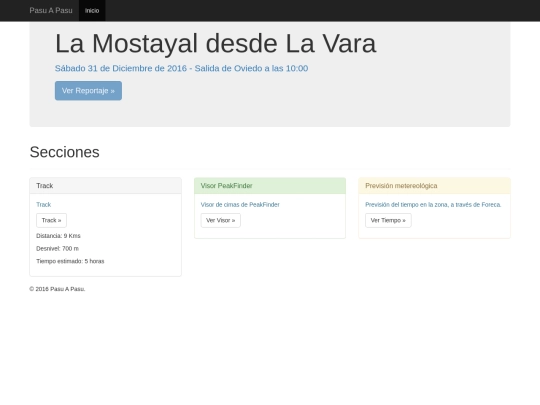
Task: Click the 'Tiempo estimado: 5 horas' text
Action: [x=70, y=261]
